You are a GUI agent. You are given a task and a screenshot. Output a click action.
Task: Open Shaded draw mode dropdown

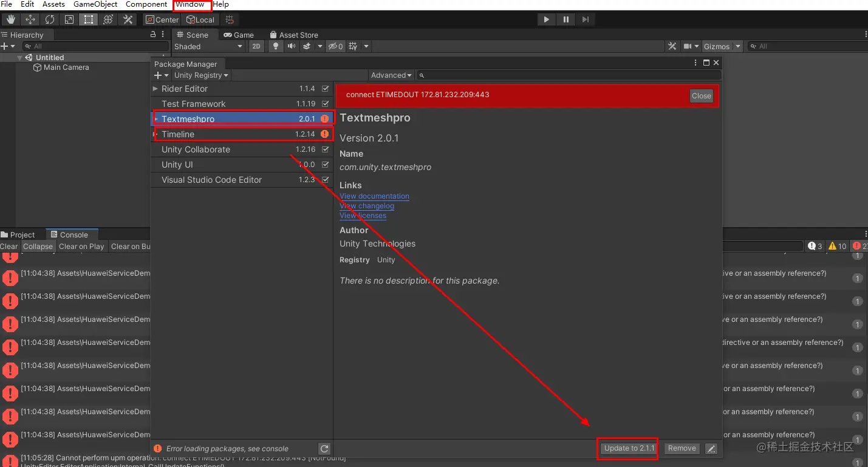(x=208, y=46)
